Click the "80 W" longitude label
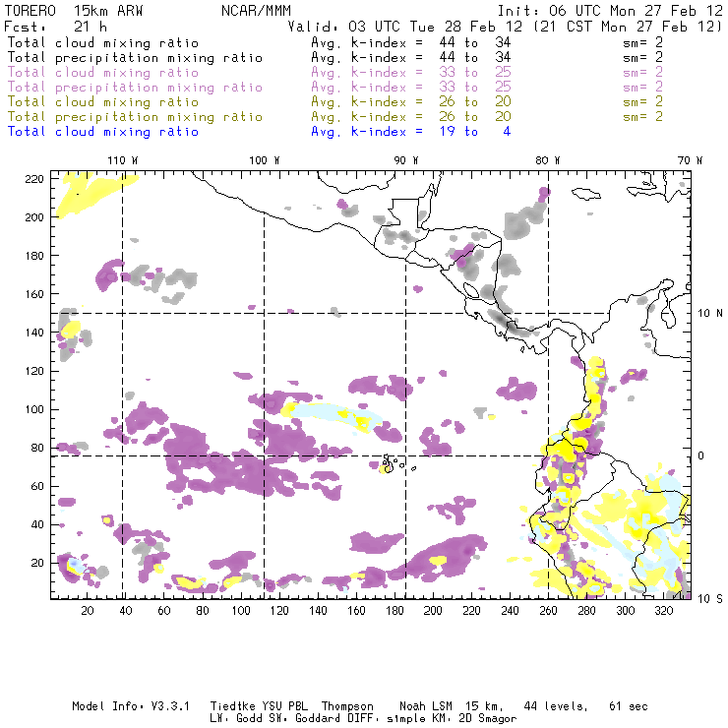Image resolution: width=728 pixels, height=728 pixels. coord(547,160)
